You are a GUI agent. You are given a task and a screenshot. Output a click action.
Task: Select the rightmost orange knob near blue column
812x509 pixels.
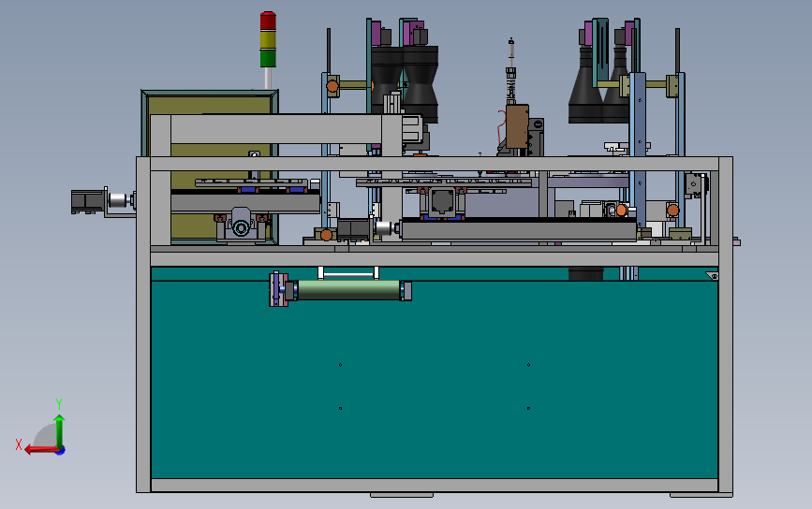click(673, 210)
